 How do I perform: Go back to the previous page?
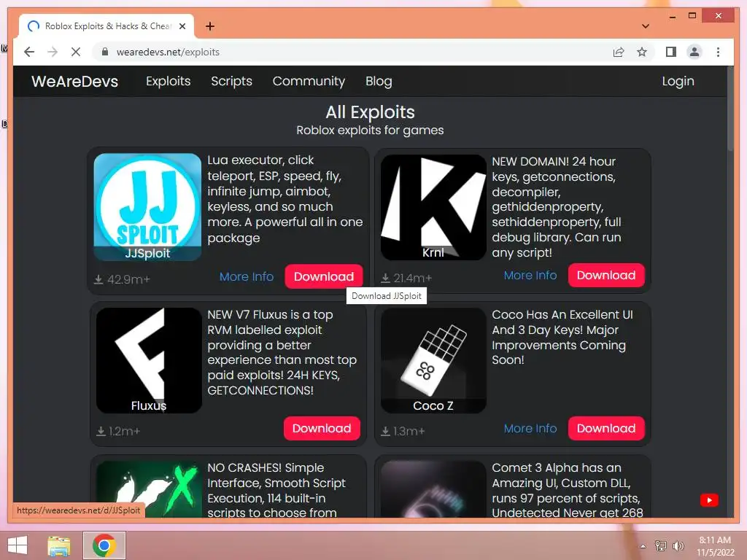coord(29,52)
